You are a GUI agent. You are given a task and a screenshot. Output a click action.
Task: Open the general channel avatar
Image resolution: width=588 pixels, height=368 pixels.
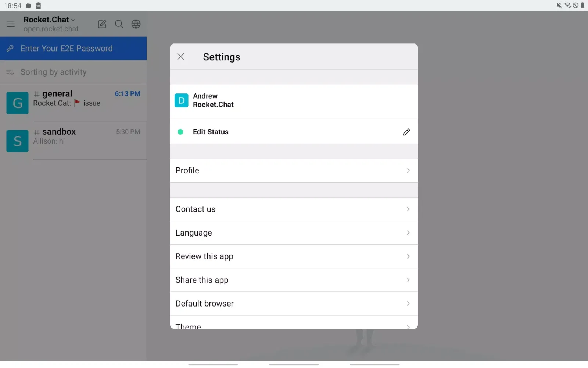click(17, 103)
